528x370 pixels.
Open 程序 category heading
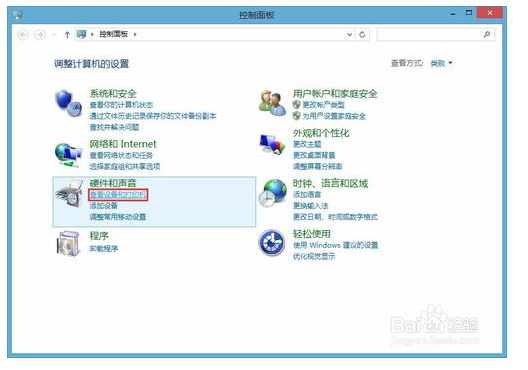(x=99, y=236)
